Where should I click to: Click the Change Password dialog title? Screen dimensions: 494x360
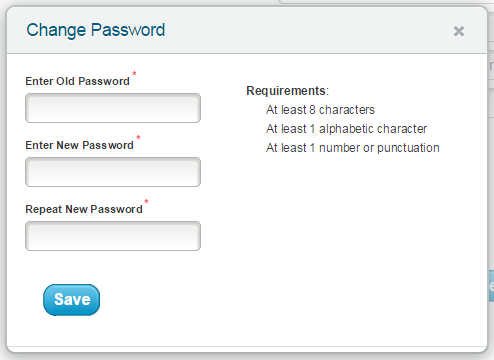point(96,30)
